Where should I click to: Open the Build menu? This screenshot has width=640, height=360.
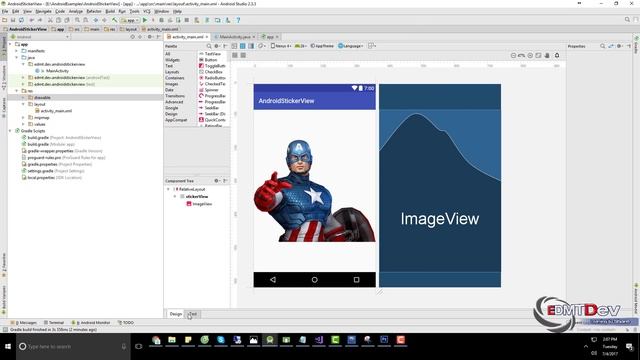click(x=110, y=11)
